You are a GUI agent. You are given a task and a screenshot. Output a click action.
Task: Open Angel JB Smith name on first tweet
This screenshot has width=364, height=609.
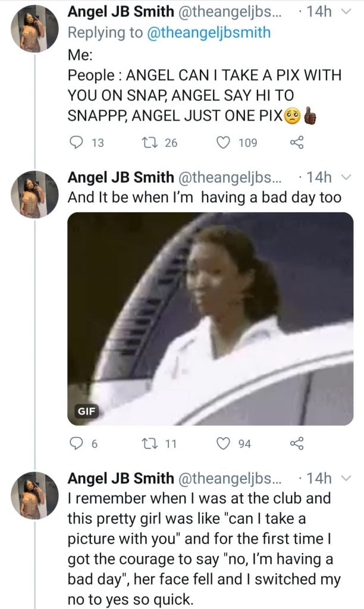click(121, 12)
